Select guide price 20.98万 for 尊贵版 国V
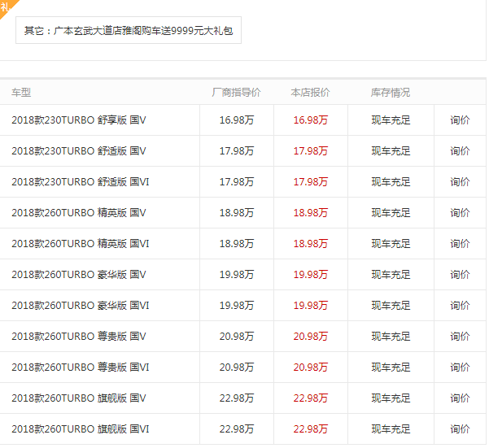The height and width of the screenshot is (448, 489). pyautogui.click(x=237, y=337)
